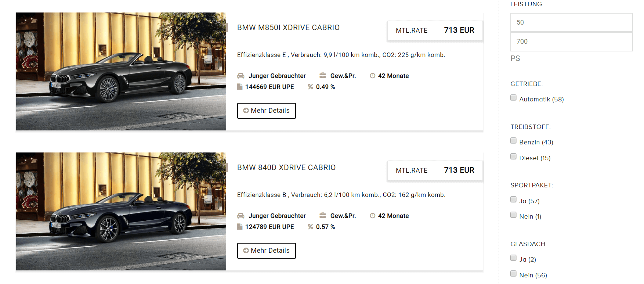
Task: Click clock icon beside 42 Monate for M850i
Action: pyautogui.click(x=372, y=76)
